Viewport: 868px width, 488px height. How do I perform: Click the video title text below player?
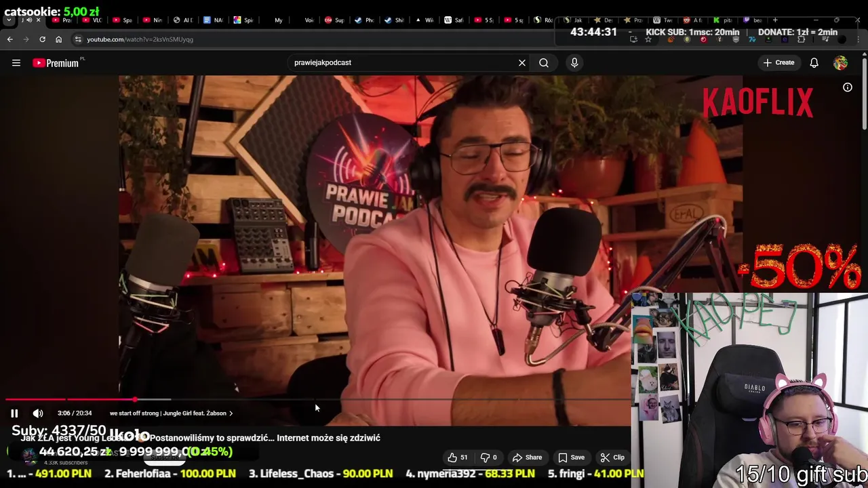tap(200, 438)
